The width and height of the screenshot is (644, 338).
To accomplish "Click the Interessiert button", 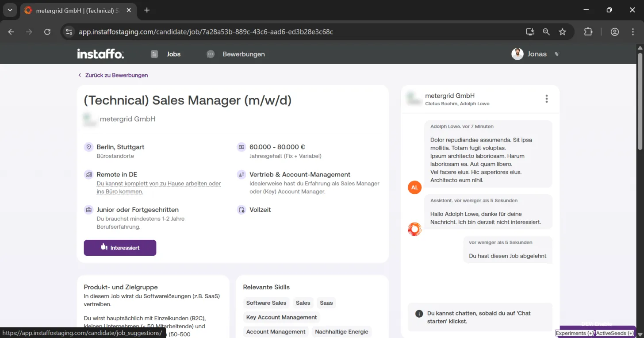I will tap(120, 248).
